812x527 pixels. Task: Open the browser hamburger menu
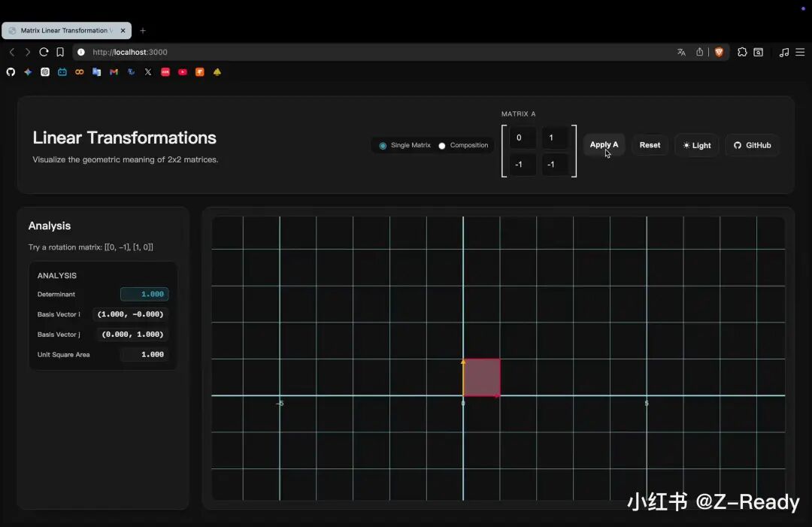pos(800,52)
